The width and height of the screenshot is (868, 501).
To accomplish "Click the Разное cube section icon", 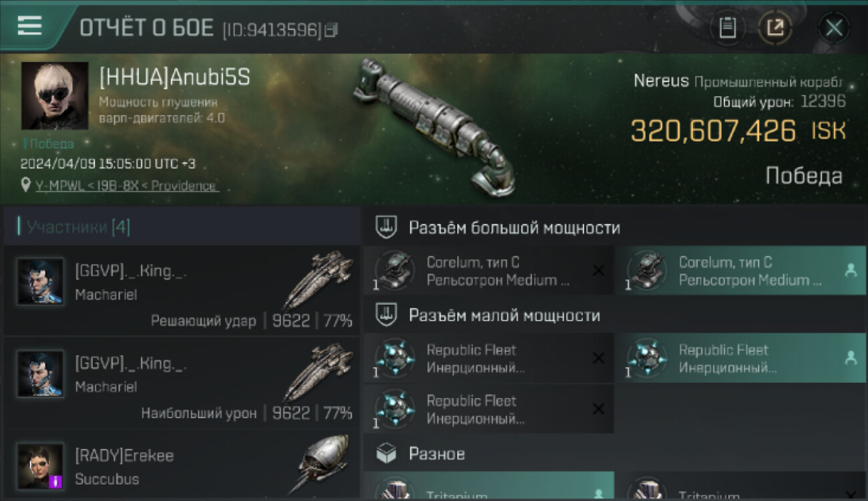I will pyautogui.click(x=387, y=454).
